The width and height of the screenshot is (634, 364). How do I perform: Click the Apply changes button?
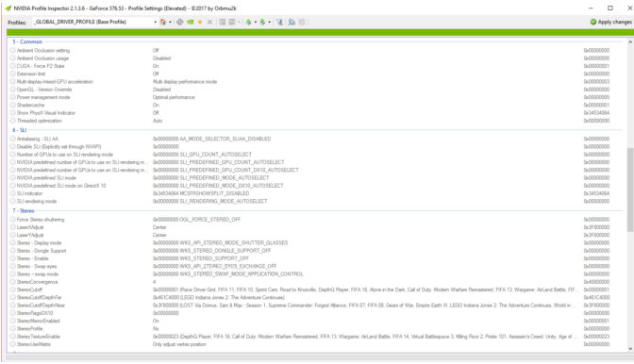tap(610, 22)
